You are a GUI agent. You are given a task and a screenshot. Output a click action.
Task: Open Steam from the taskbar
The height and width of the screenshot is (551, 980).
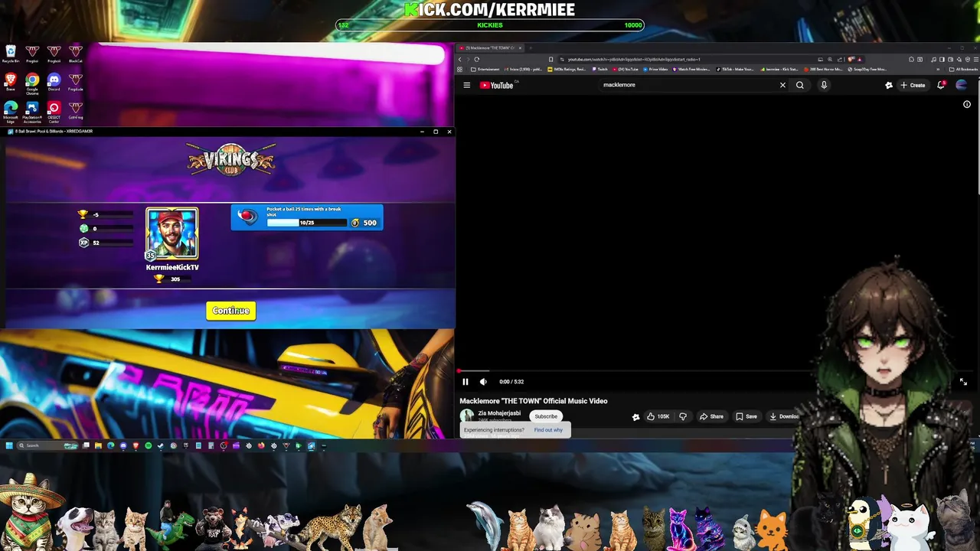pyautogui.click(x=161, y=445)
